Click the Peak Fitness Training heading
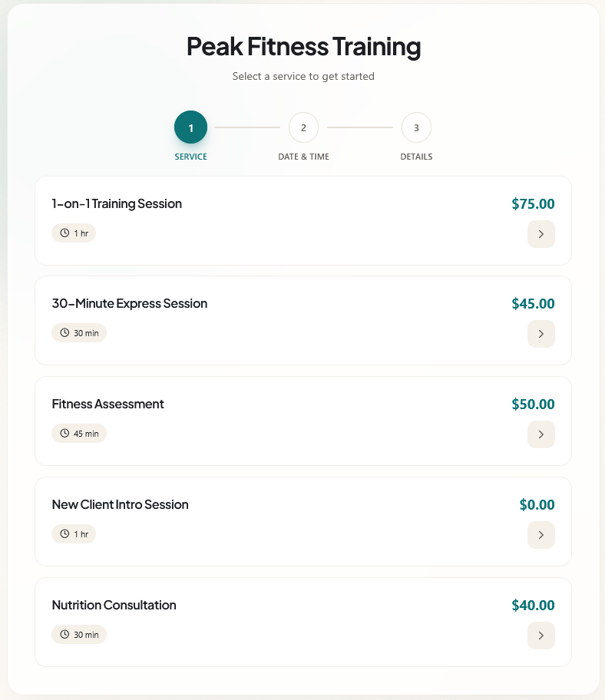This screenshot has height=700, width=605. pos(302,47)
